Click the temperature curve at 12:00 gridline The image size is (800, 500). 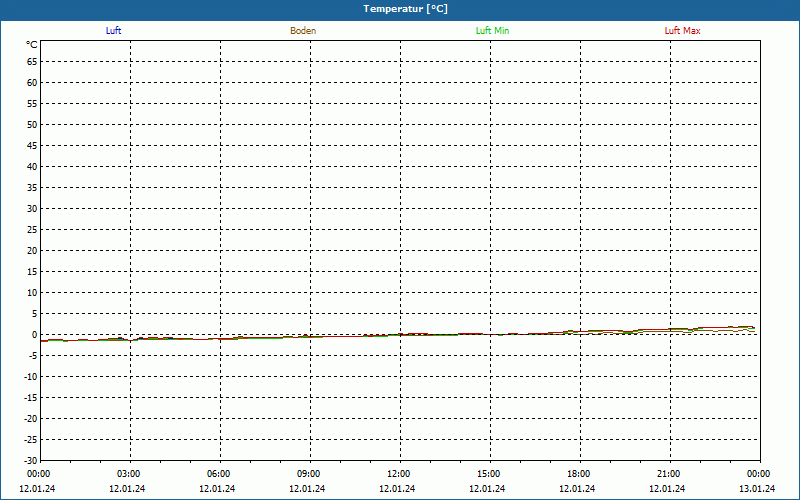[x=401, y=335]
